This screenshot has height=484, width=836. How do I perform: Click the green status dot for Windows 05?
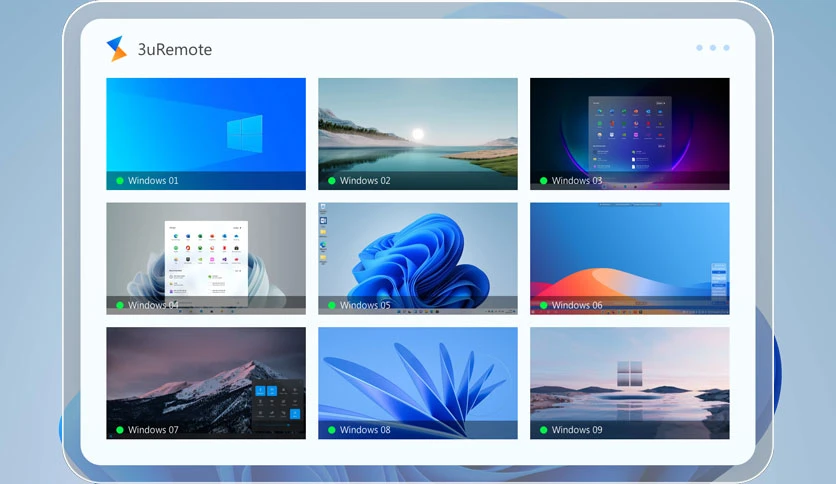click(332, 305)
